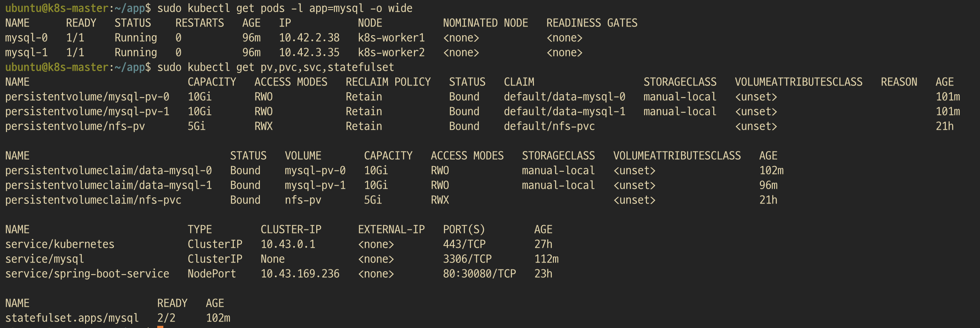Click the CLUSTER-IP column header
The width and height of the screenshot is (980, 328).
(x=291, y=230)
